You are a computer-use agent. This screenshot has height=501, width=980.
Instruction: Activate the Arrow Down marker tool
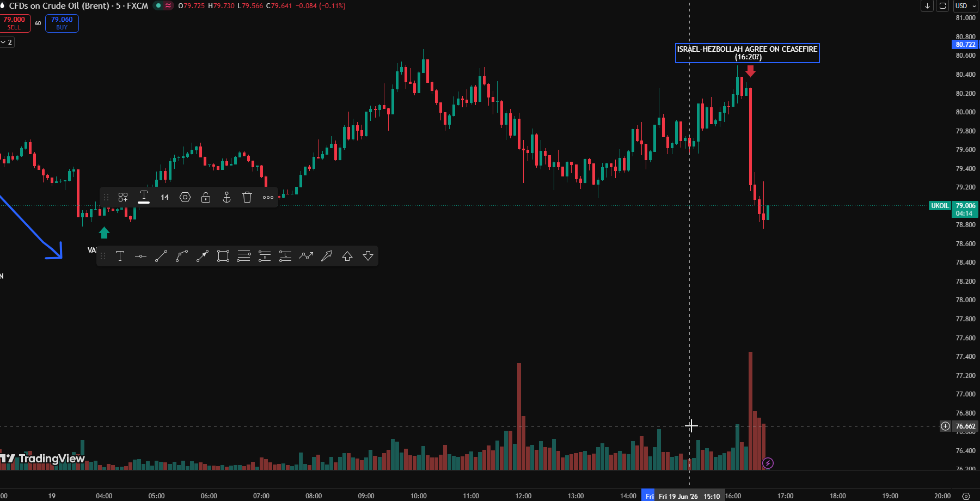tap(368, 256)
